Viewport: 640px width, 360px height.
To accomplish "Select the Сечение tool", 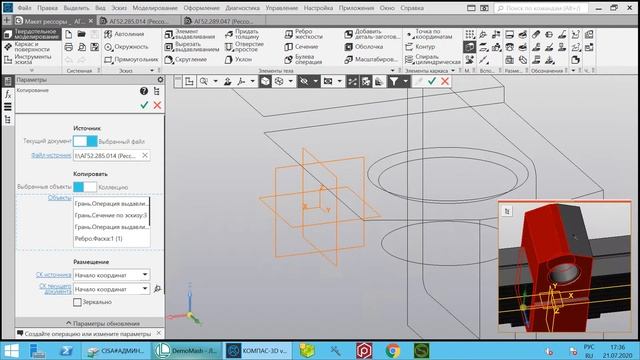I will point(301,47).
